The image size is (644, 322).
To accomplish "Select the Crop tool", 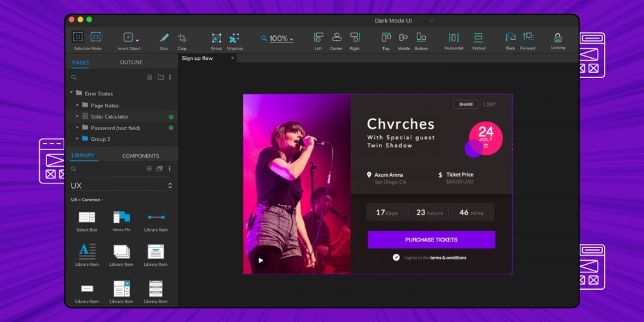I will (x=182, y=38).
